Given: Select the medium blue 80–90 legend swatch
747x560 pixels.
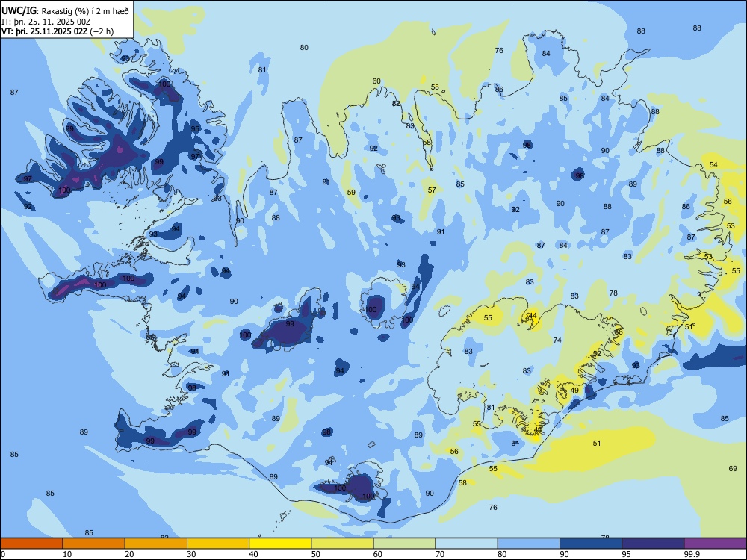Looking at the screenshot, I should [529, 544].
